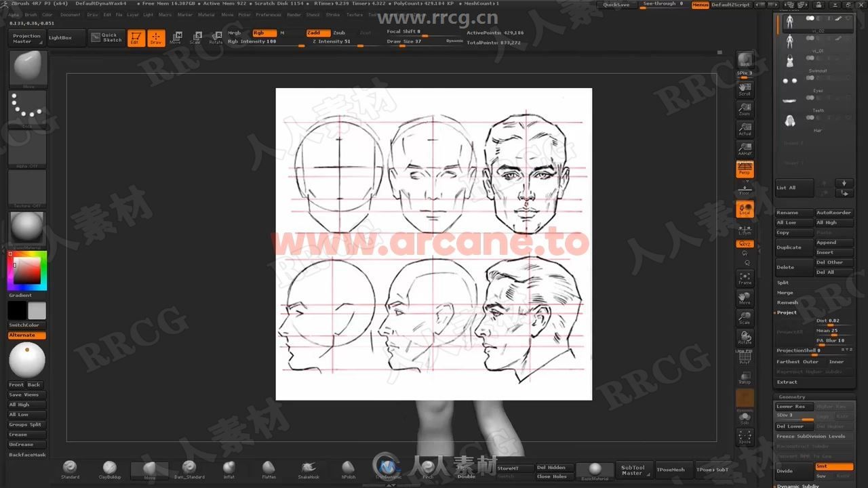Click the Quick Sketch icon
The image size is (868, 488).
click(x=106, y=38)
